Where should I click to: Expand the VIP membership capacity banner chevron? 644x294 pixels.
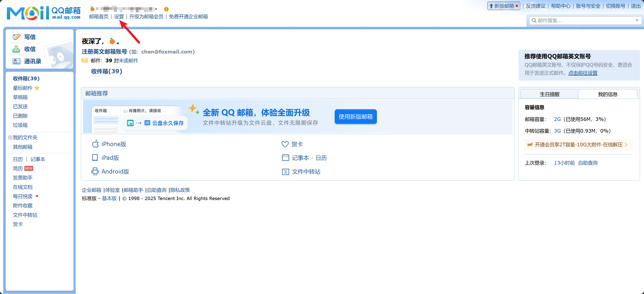pos(626,145)
